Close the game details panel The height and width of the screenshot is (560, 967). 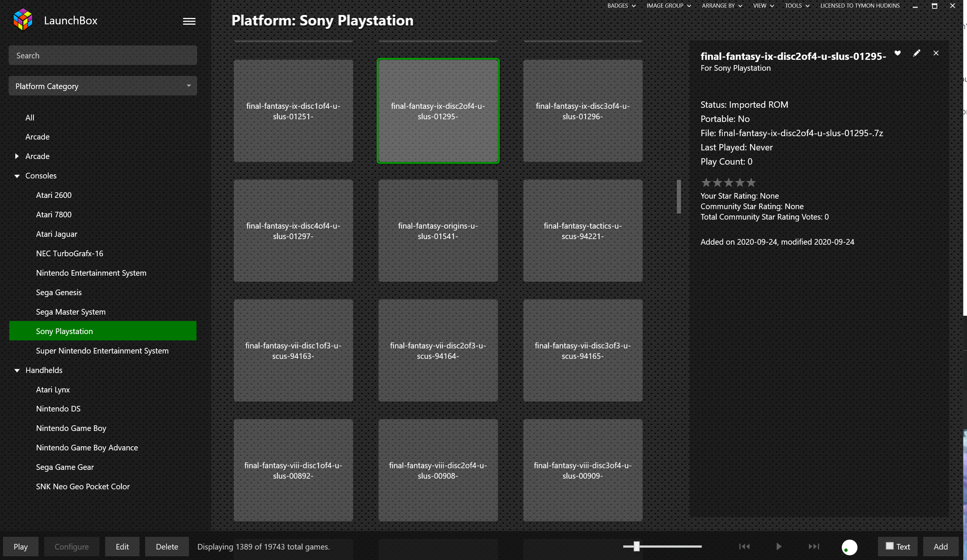point(936,53)
